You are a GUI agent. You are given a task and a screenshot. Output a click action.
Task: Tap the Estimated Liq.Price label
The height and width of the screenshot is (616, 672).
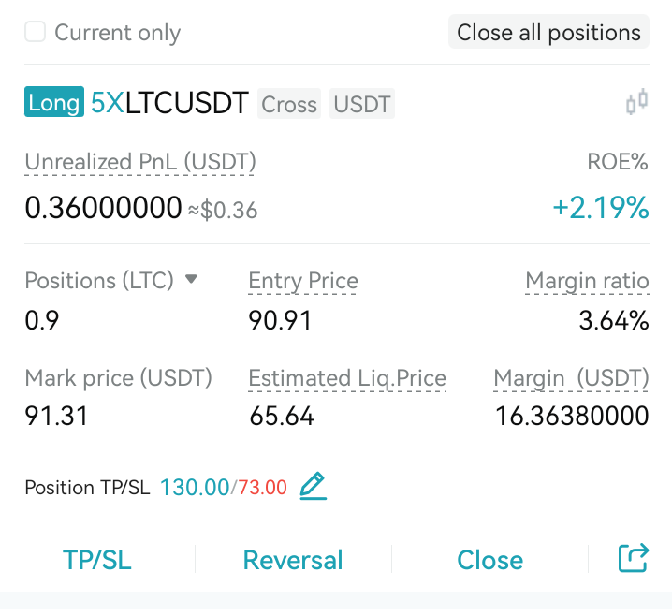coord(347,378)
